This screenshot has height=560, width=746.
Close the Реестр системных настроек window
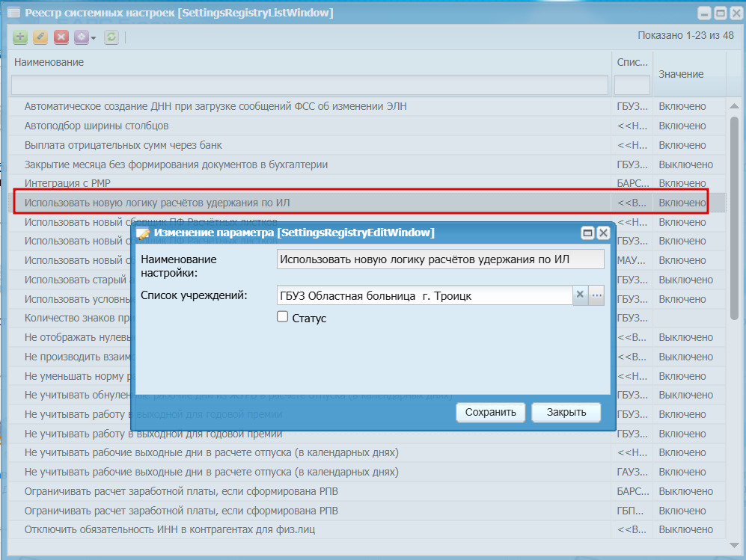736,13
